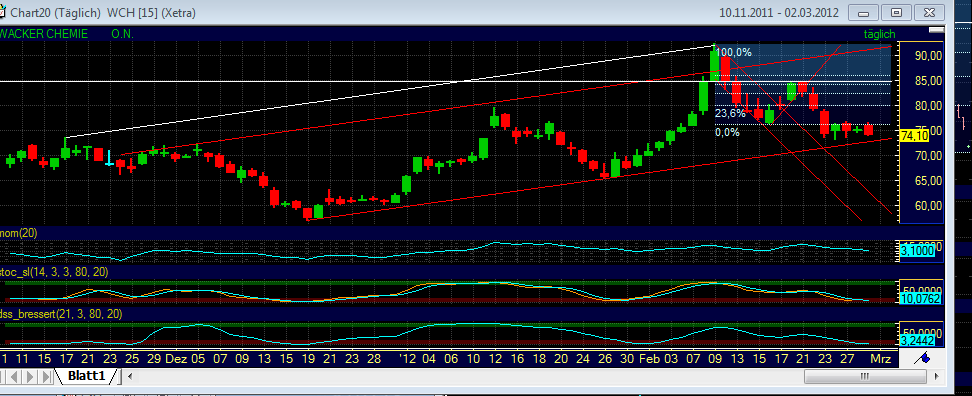
Task: Click the 23,6% Fibonacci retracement label
Action: (731, 113)
